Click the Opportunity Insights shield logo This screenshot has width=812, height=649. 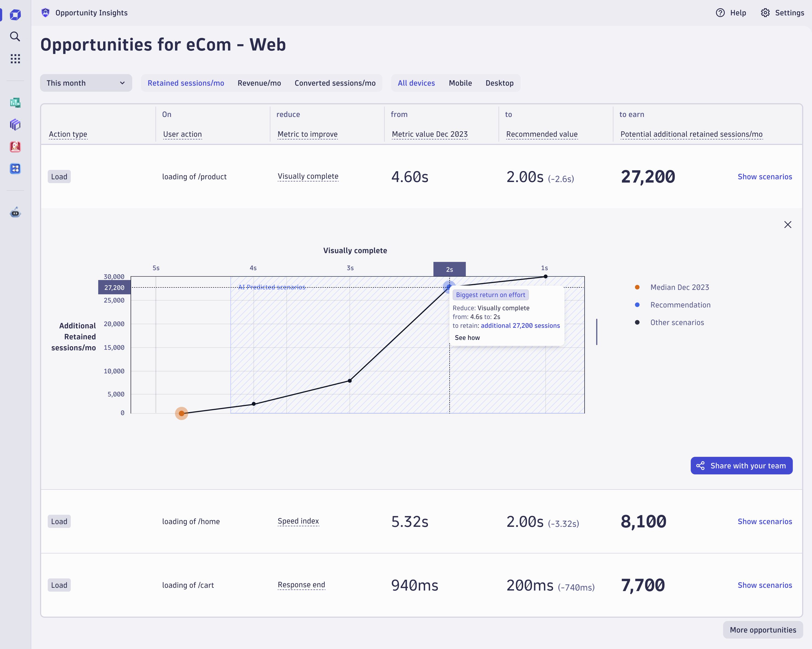click(45, 12)
